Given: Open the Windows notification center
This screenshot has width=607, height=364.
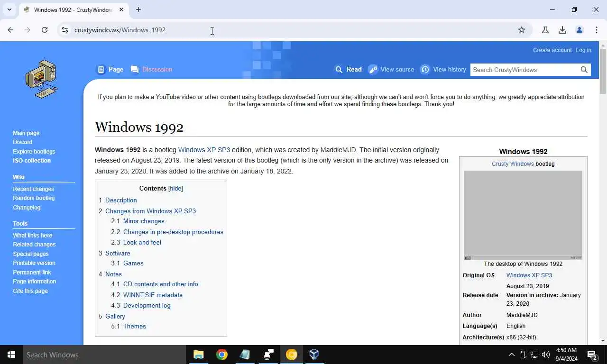Looking at the screenshot, I should pyautogui.click(x=592, y=355).
